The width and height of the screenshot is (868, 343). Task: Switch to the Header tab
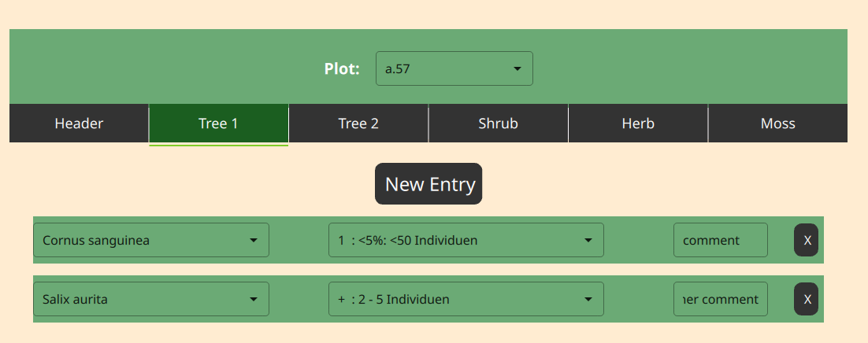[x=80, y=124]
